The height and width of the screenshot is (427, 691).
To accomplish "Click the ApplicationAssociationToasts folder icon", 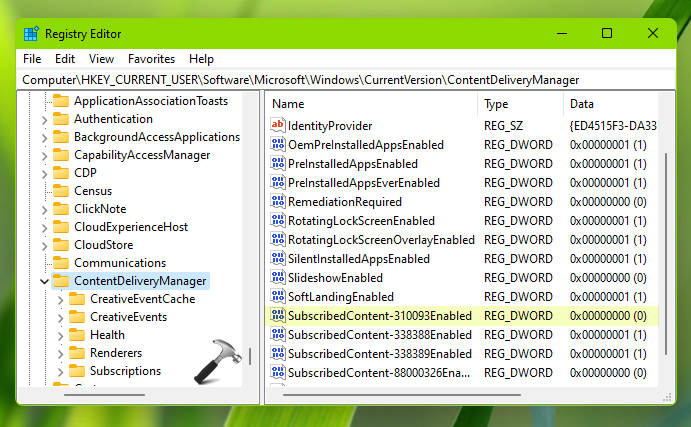I will (61, 101).
